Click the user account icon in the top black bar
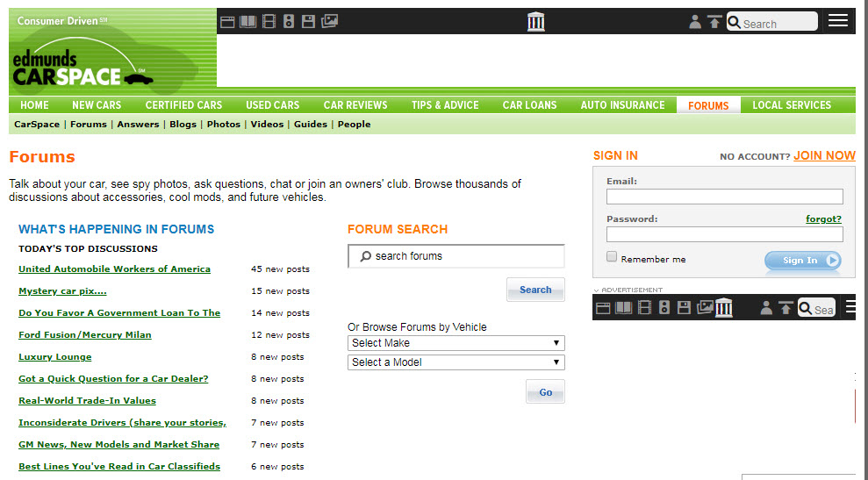The width and height of the screenshot is (868, 480). tap(695, 22)
